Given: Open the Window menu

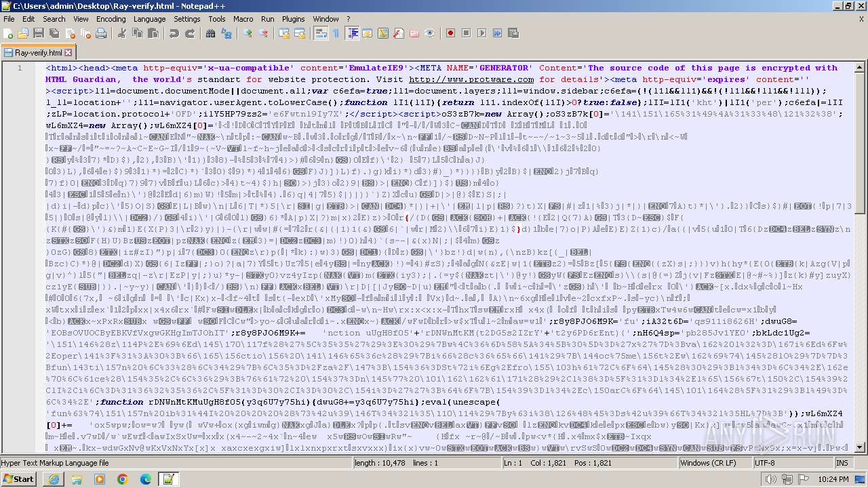Looking at the screenshot, I should click(x=326, y=19).
